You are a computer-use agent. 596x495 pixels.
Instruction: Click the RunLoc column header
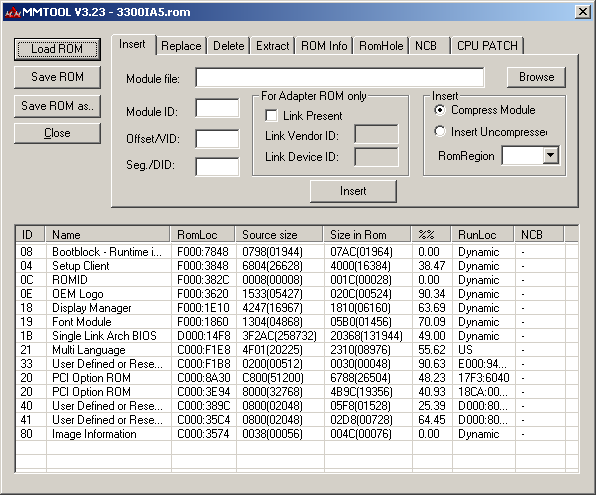point(483,235)
